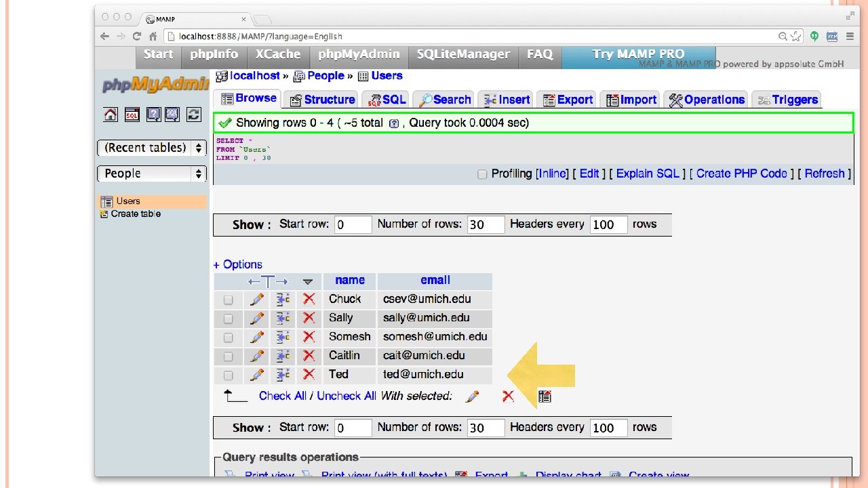Open the Recent tables dropdown
Image resolution: width=868 pixels, height=488 pixels.
point(152,148)
